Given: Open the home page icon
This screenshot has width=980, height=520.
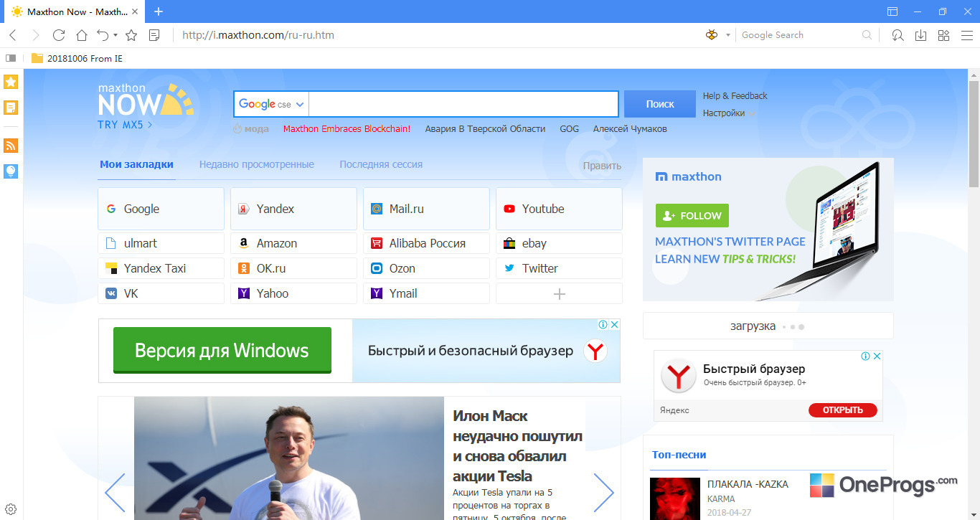Looking at the screenshot, I should (82, 35).
